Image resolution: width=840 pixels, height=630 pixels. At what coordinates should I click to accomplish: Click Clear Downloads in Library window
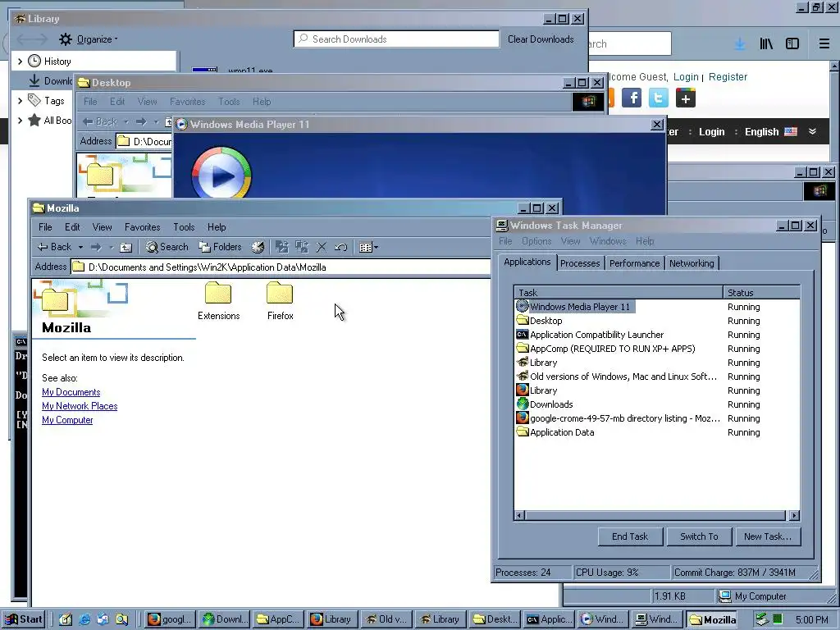pyautogui.click(x=541, y=39)
